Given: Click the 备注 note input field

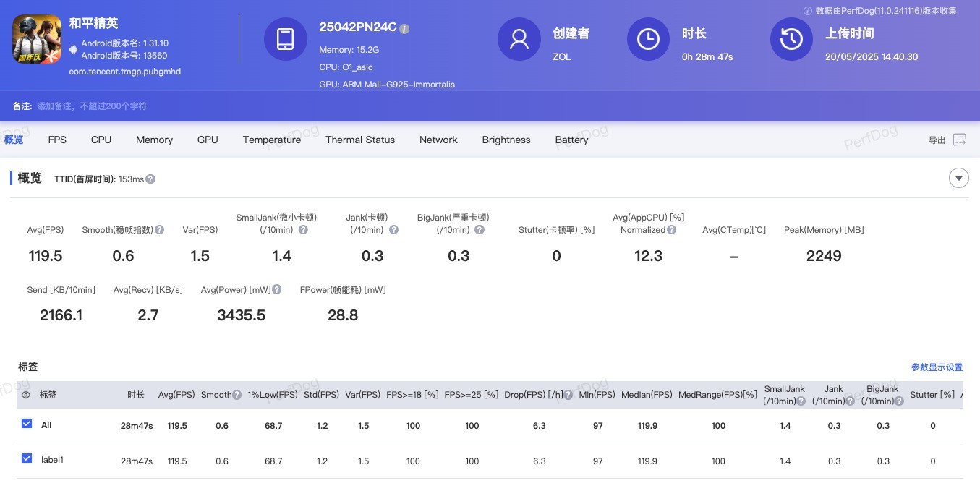Looking at the screenshot, I should [x=92, y=106].
